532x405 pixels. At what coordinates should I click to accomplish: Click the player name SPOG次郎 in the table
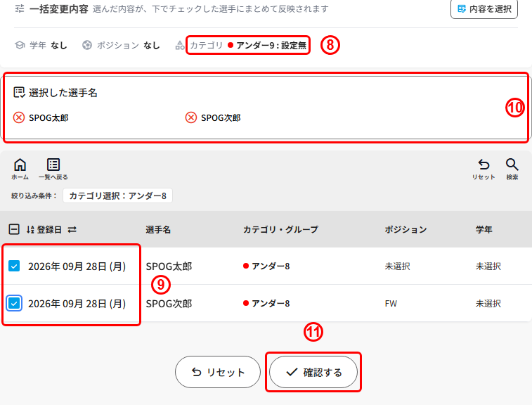[x=169, y=304]
